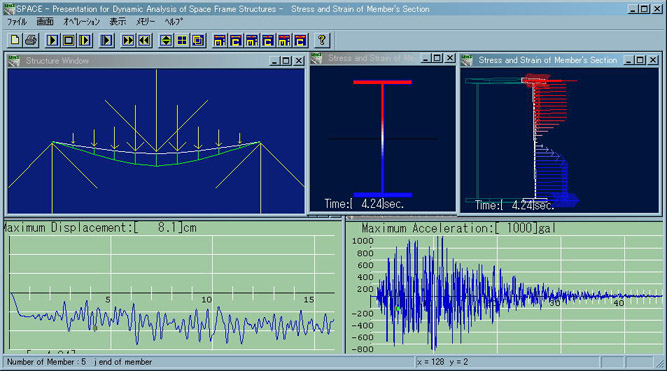
Task: Maximize the Structure Window
Action: point(286,61)
